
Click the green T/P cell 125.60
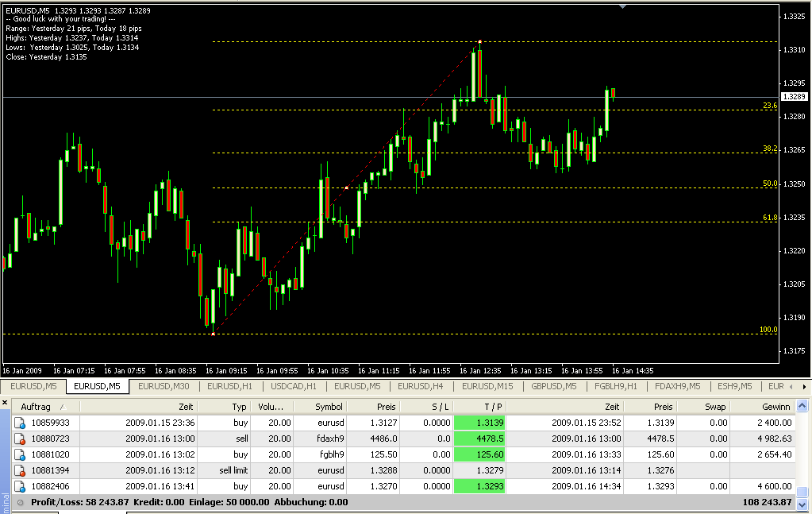pyautogui.click(x=479, y=455)
